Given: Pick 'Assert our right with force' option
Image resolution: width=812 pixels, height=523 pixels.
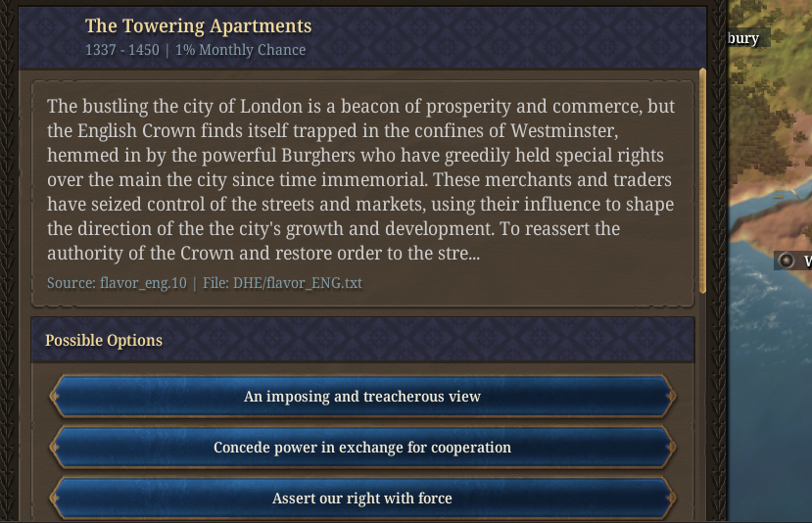Looking at the screenshot, I should point(361,499).
